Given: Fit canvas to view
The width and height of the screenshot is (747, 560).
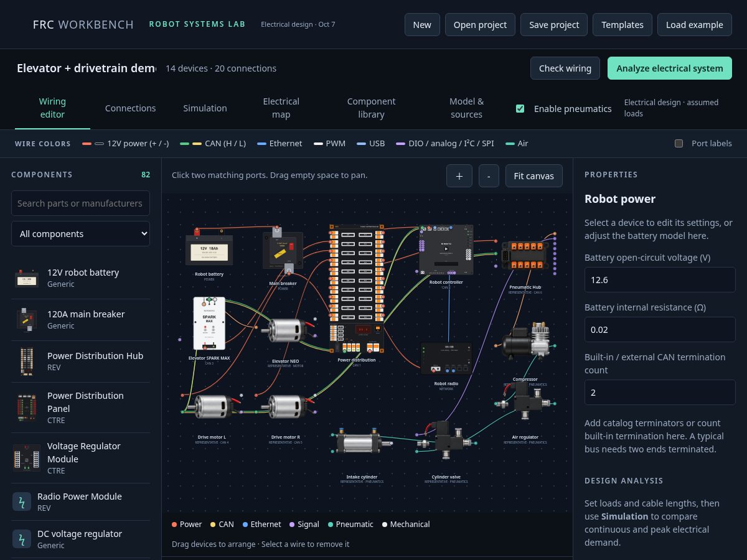Looking at the screenshot, I should point(533,176).
